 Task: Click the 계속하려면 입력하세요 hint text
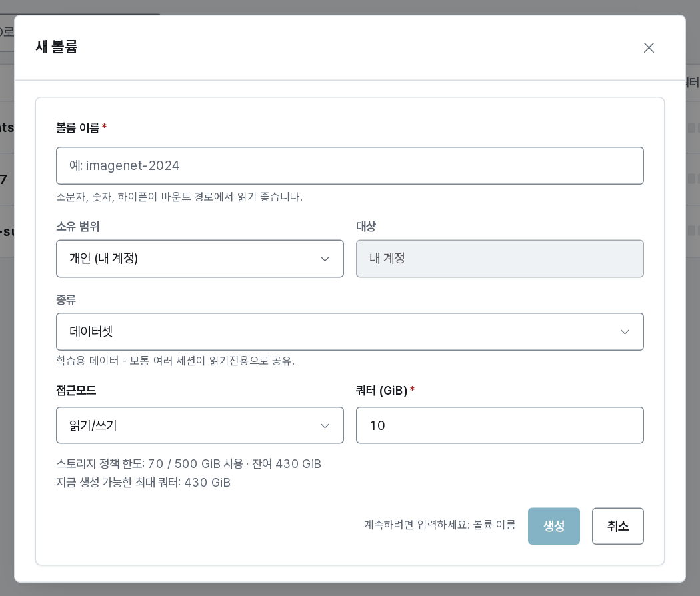(x=440, y=525)
